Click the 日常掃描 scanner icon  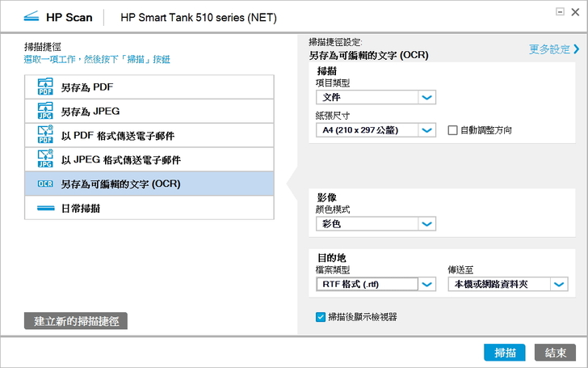coord(45,208)
